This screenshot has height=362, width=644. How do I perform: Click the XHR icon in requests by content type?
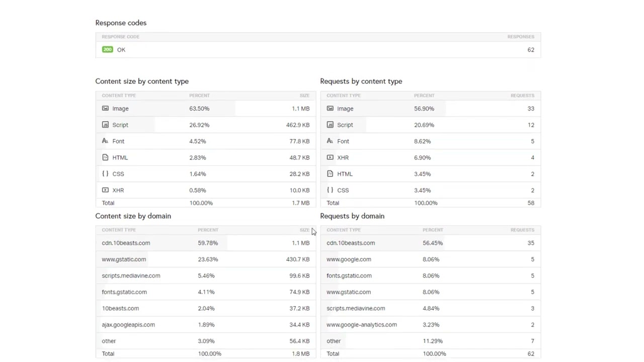(x=330, y=157)
